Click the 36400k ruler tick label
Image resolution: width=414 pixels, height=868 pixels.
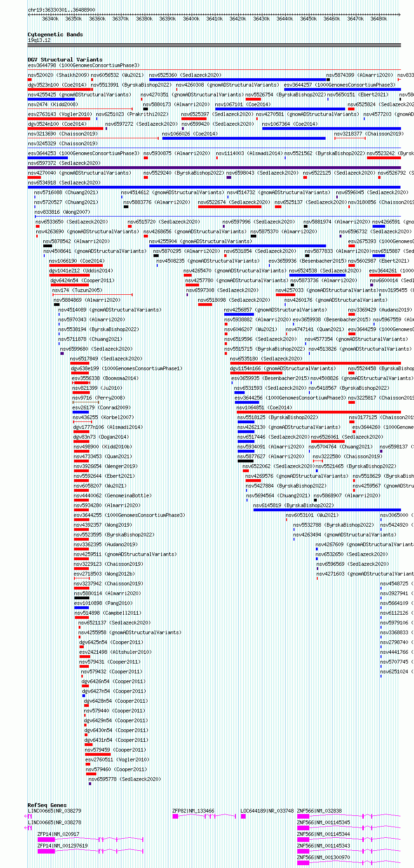pos(191,19)
